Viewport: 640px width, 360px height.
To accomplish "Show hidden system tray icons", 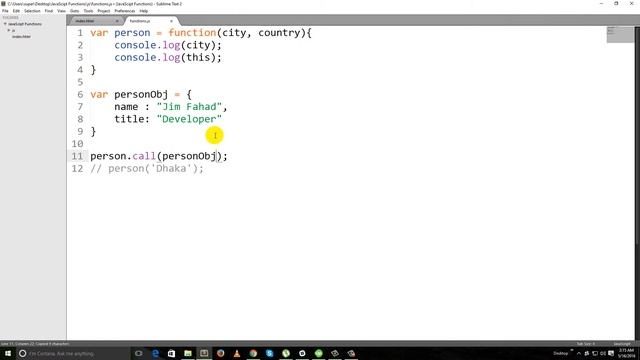I will [579, 353].
